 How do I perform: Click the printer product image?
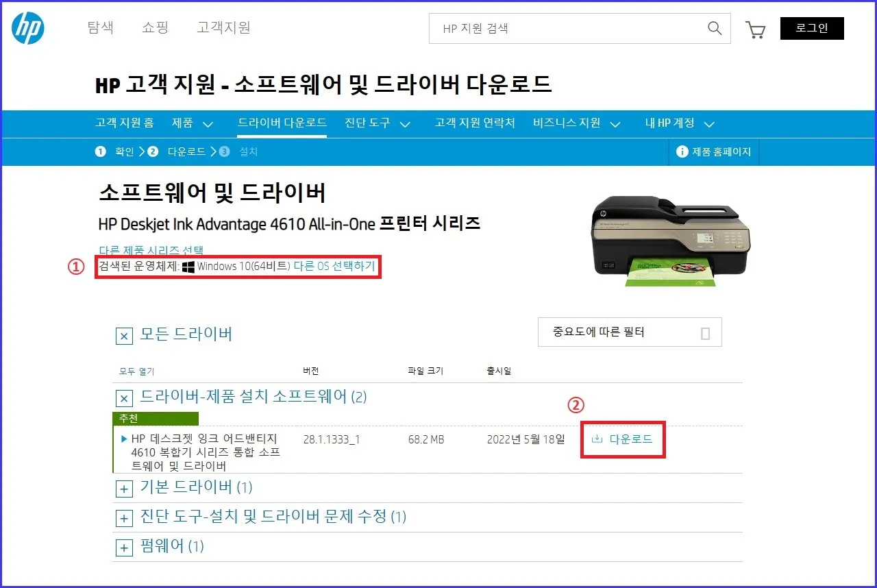pyautogui.click(x=671, y=241)
